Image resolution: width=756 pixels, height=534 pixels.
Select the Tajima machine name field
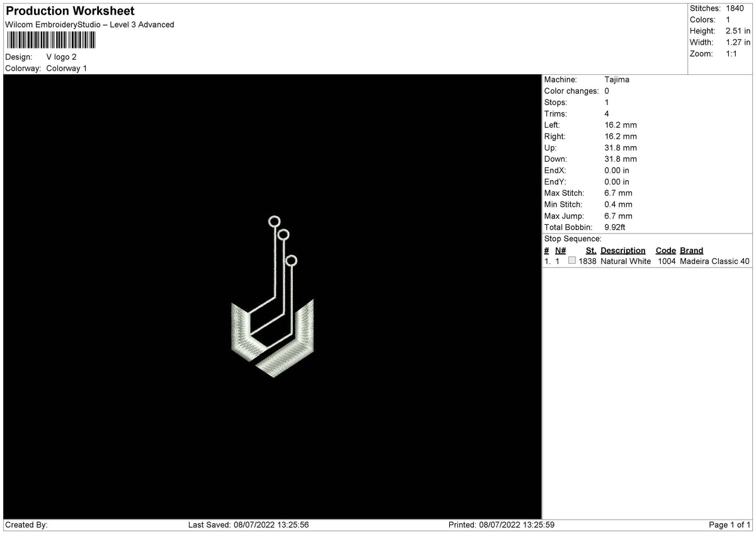tap(616, 79)
